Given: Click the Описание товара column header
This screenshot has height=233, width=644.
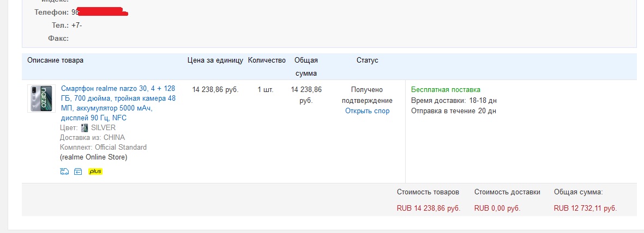Looking at the screenshot, I should pos(56,60).
